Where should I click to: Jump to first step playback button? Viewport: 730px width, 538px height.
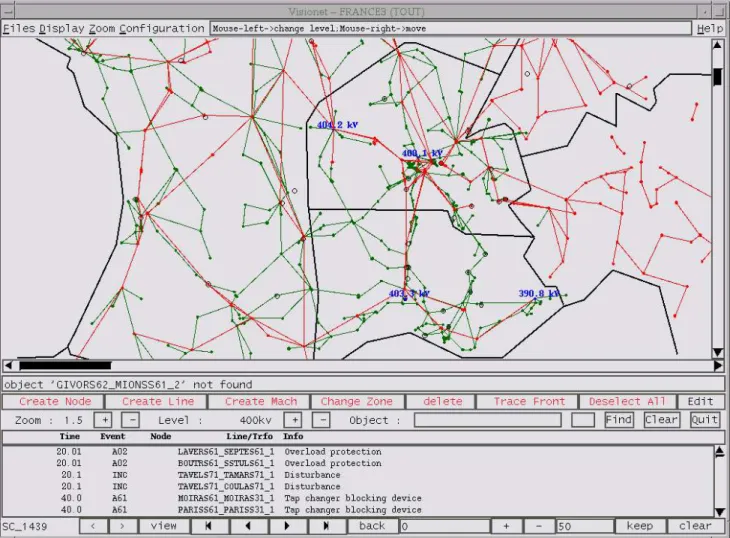[208, 526]
